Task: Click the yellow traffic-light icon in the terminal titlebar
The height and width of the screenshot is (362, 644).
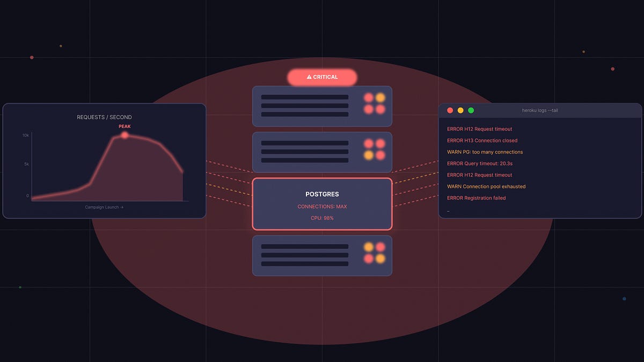Action: tap(460, 110)
